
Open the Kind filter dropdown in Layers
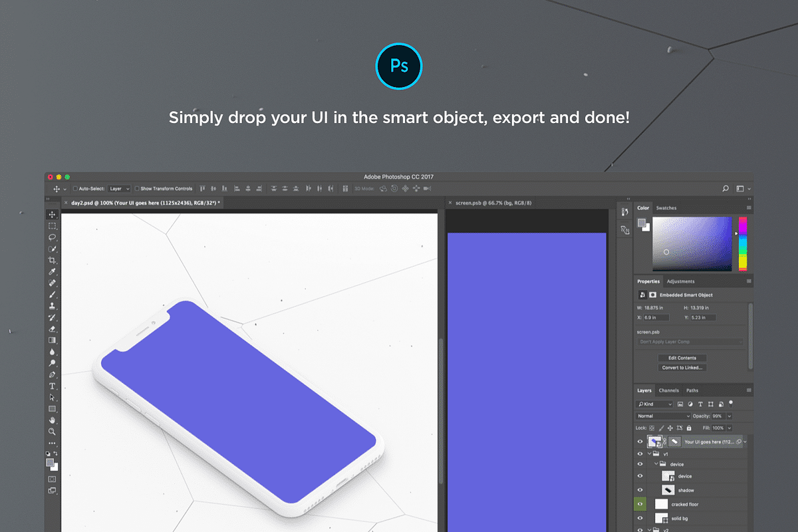655,404
